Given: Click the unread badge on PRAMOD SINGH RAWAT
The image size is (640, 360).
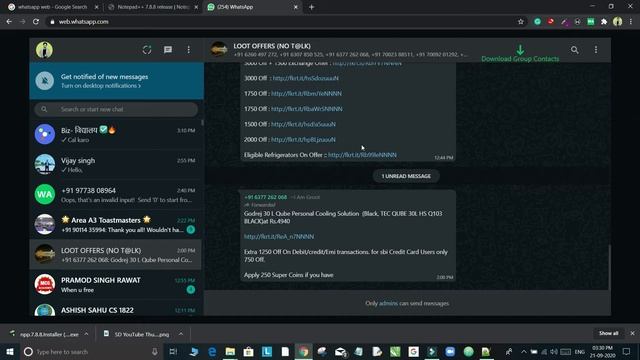Looking at the screenshot, I should [191, 289].
